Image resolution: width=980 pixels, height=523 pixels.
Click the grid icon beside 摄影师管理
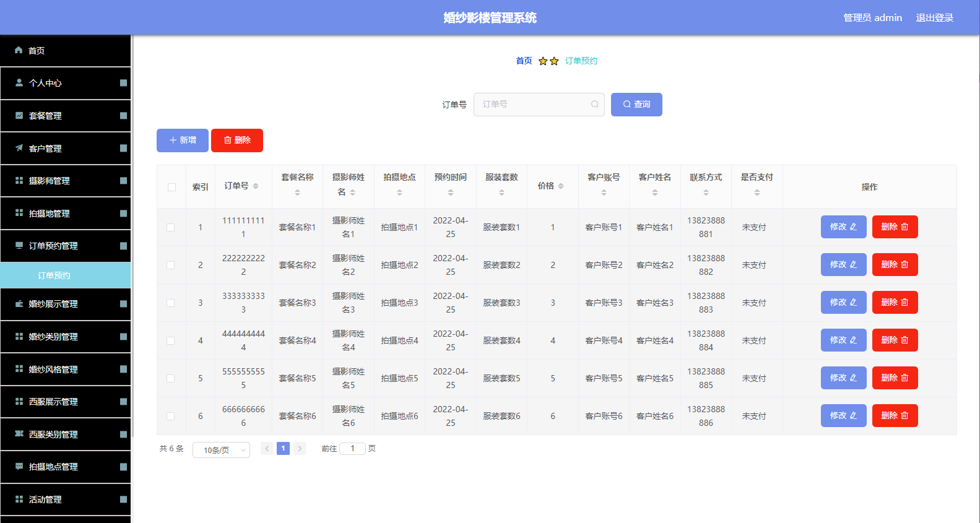pos(19,180)
